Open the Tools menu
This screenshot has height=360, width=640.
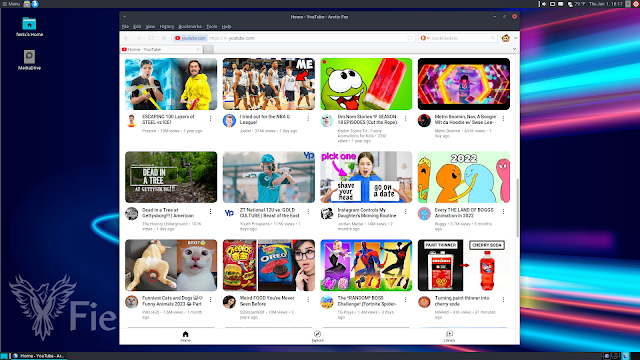[x=211, y=27]
